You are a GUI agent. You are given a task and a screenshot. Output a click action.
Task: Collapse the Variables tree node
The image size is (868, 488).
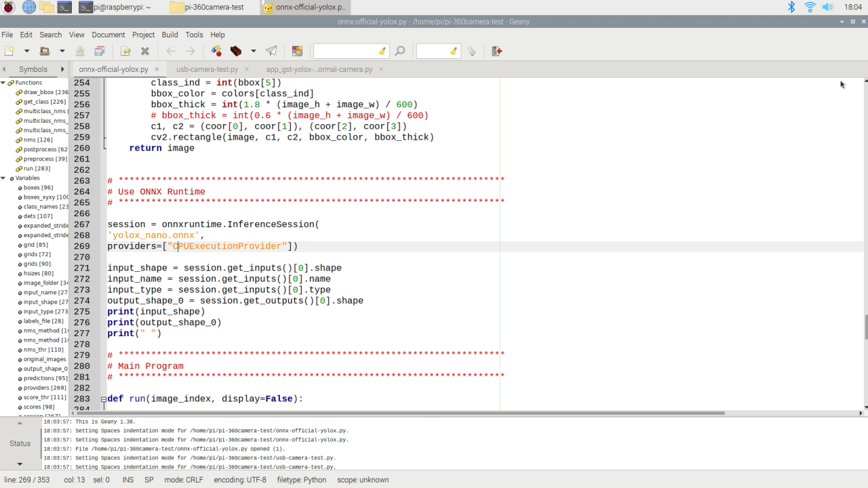pyautogui.click(x=3, y=178)
